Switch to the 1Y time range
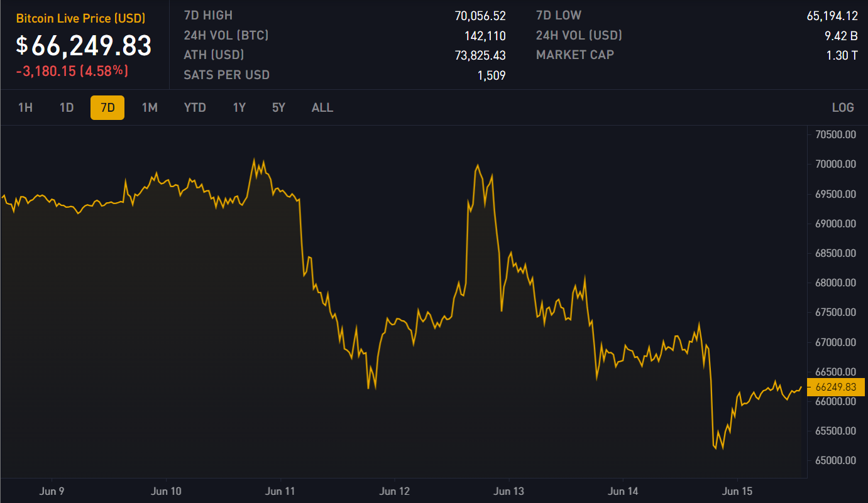This screenshot has width=868, height=503. pyautogui.click(x=239, y=107)
